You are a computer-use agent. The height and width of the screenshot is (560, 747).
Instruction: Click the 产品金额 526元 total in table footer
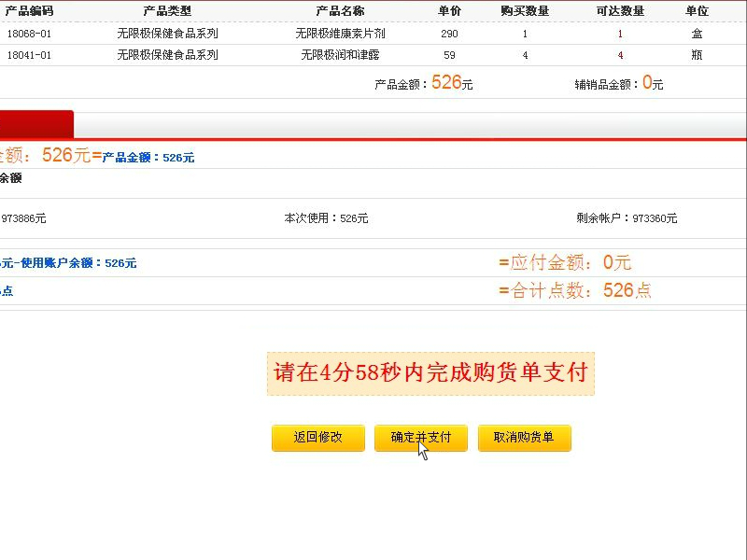click(424, 83)
